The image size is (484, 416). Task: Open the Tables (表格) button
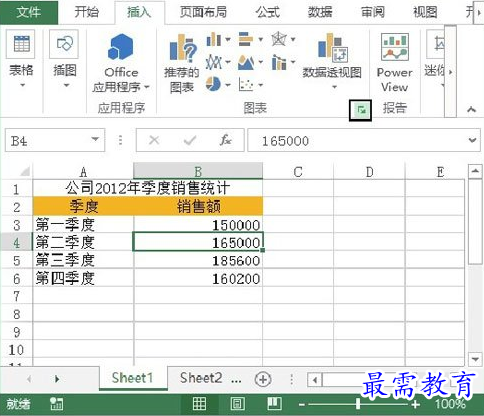coord(21,60)
